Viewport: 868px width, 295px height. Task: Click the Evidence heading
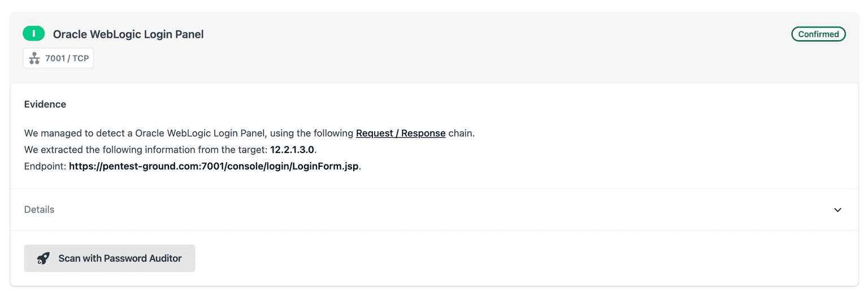click(x=45, y=105)
